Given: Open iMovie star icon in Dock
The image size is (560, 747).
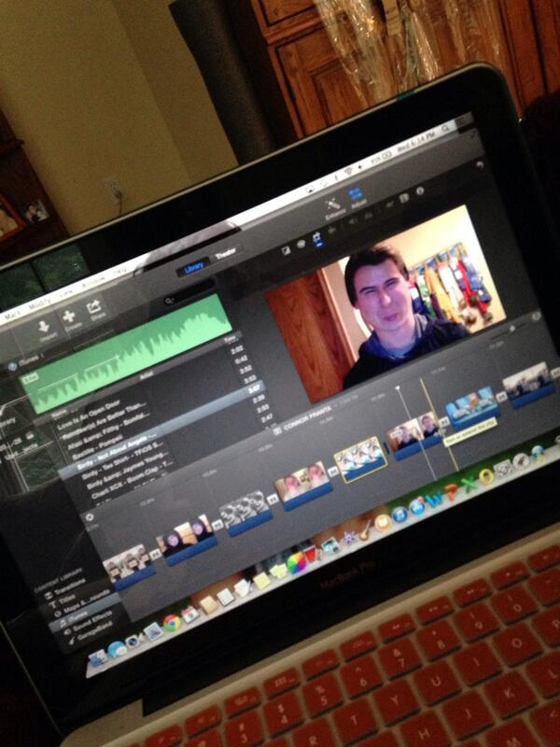Looking at the screenshot, I should (x=349, y=538).
